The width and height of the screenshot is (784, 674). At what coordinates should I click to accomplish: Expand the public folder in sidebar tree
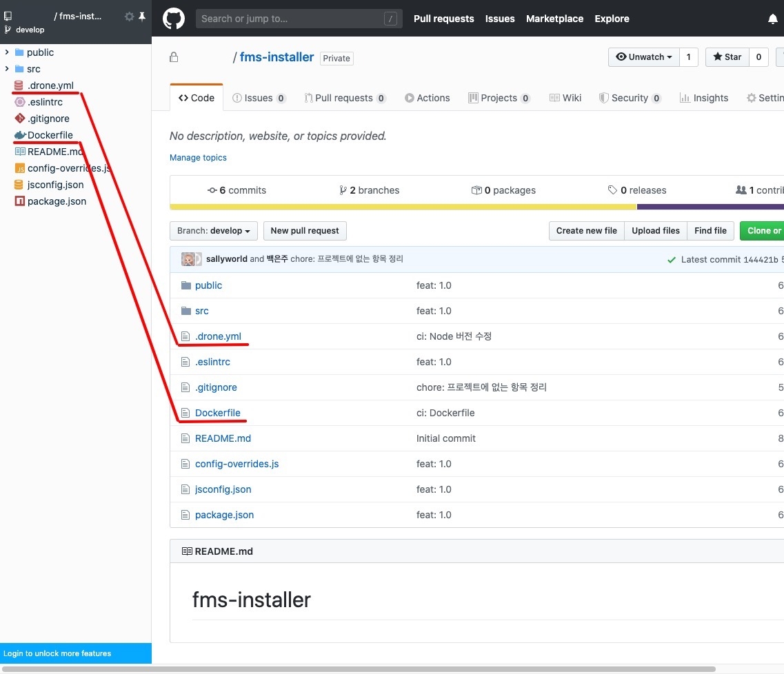[7, 52]
